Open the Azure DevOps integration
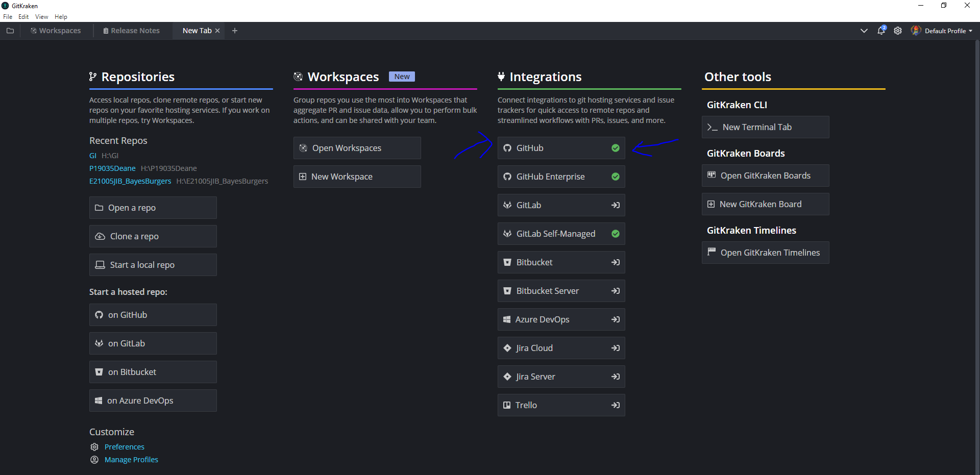Screen dimensions: 980x475 tap(561, 319)
